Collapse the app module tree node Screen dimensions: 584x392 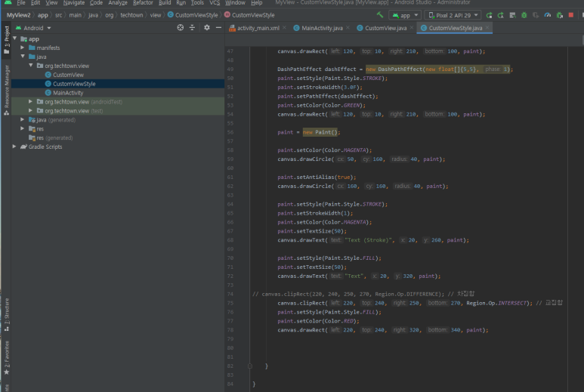point(15,39)
